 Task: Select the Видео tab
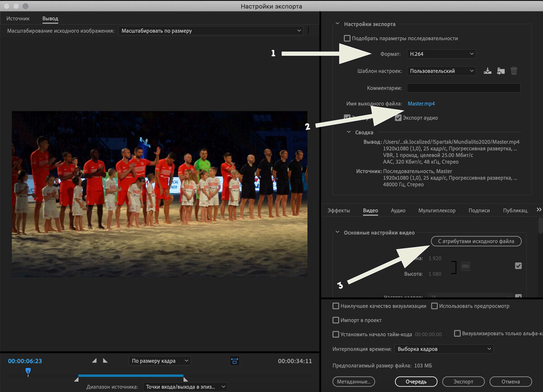tap(371, 210)
